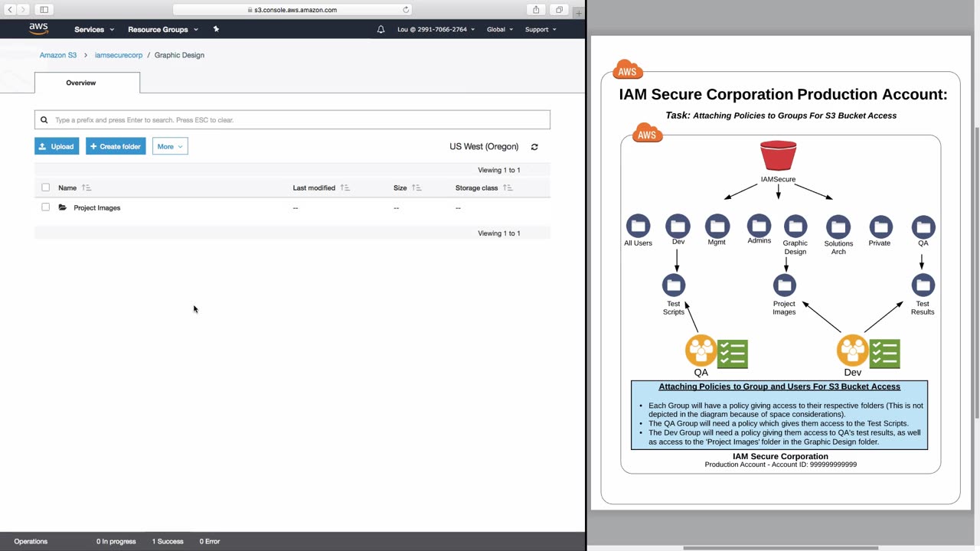Click the Create folder button
Viewport: 980px width, 551px height.
click(x=116, y=146)
